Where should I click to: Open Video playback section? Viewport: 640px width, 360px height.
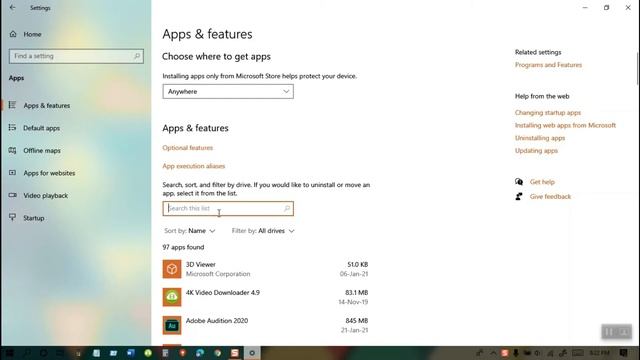coord(45,196)
